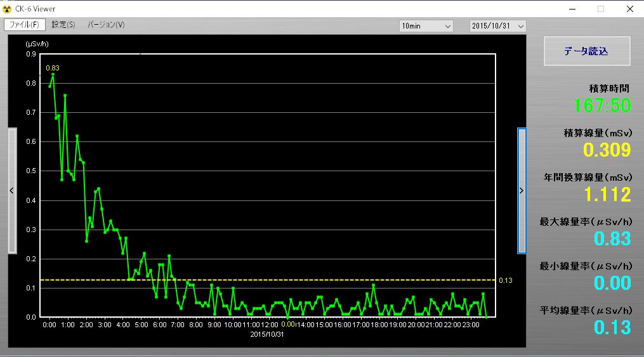Click the 23:00 time axis label
Viewport: 644px width, 357px height.
tap(471, 325)
